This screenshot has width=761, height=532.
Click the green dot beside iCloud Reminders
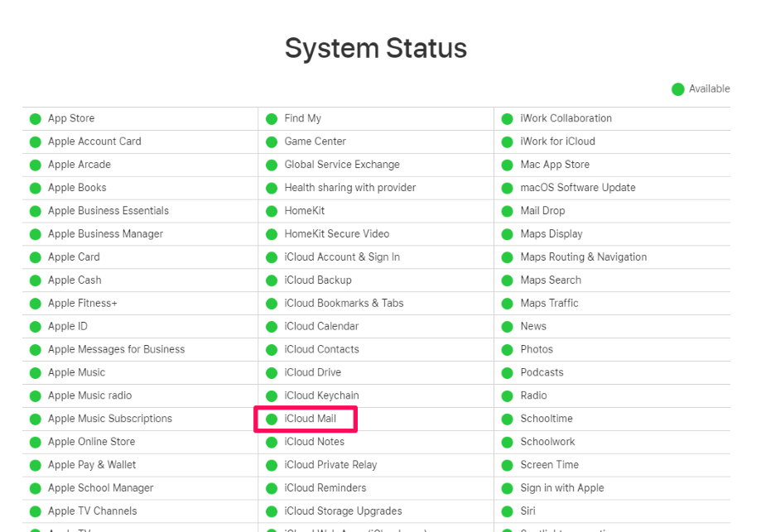point(272,488)
